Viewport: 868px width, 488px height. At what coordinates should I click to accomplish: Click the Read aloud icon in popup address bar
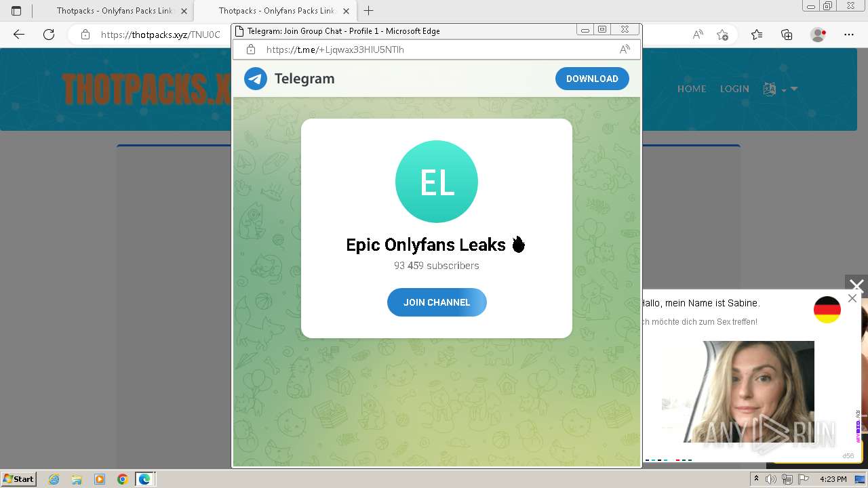(x=625, y=49)
